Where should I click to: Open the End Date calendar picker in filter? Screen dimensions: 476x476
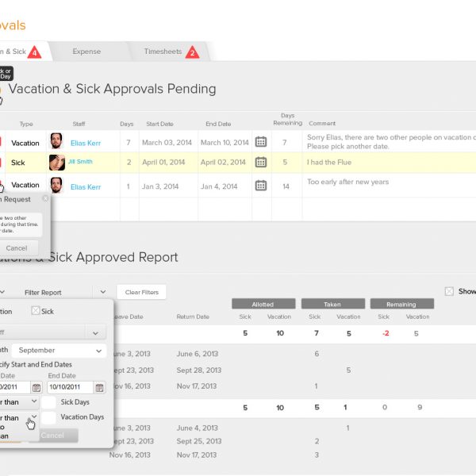click(x=99, y=388)
